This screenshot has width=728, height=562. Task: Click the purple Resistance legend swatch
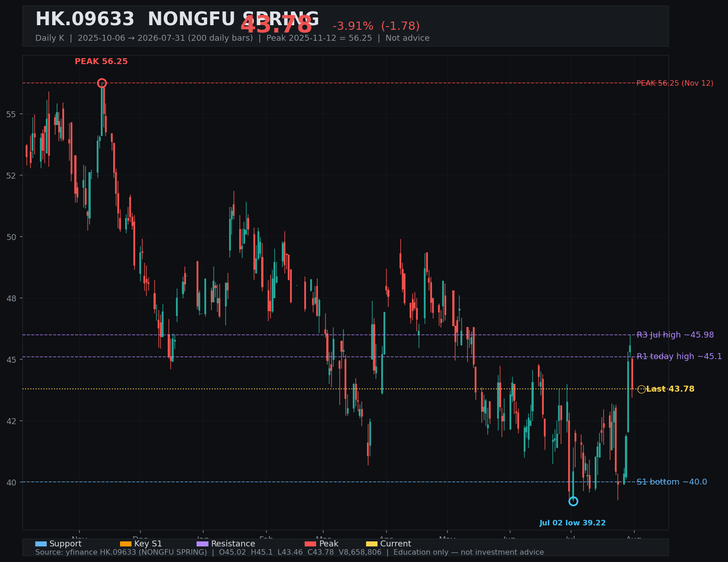(203, 544)
